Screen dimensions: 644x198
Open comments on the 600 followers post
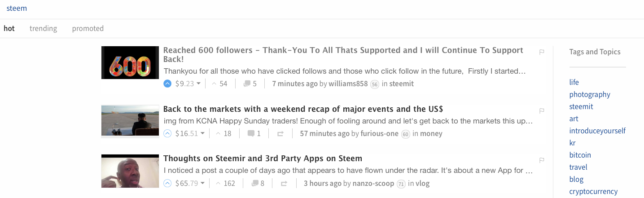[x=250, y=84]
